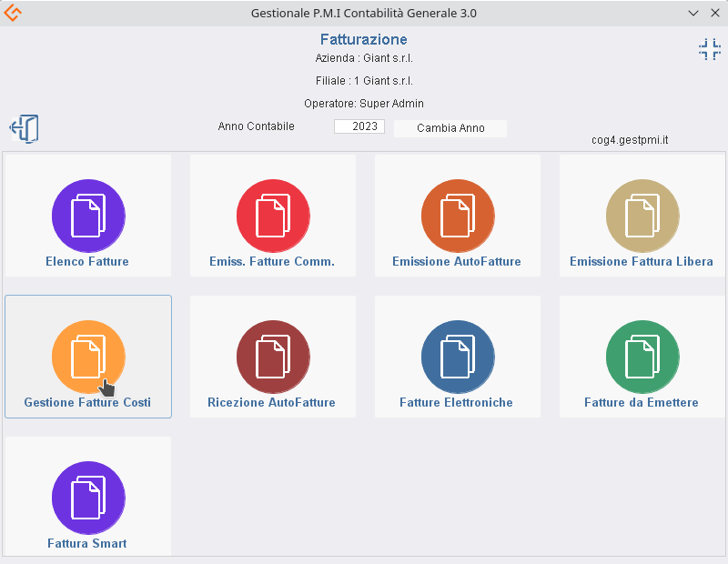Open Elenco Fatture purple icon
The image size is (728, 564).
(88, 216)
